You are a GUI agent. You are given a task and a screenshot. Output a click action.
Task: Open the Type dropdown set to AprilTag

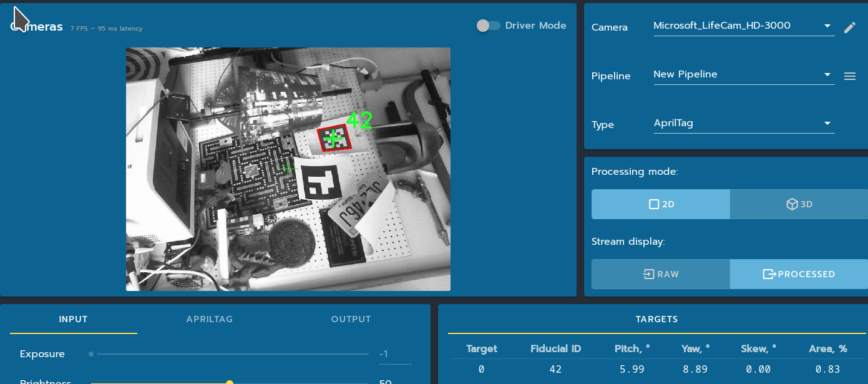click(744, 122)
